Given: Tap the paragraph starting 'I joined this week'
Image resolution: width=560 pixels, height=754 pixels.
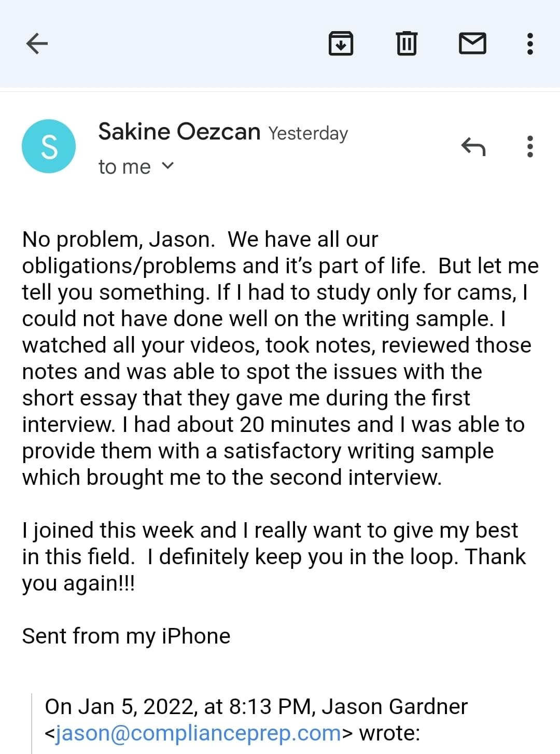Looking at the screenshot, I should pyautogui.click(x=274, y=556).
